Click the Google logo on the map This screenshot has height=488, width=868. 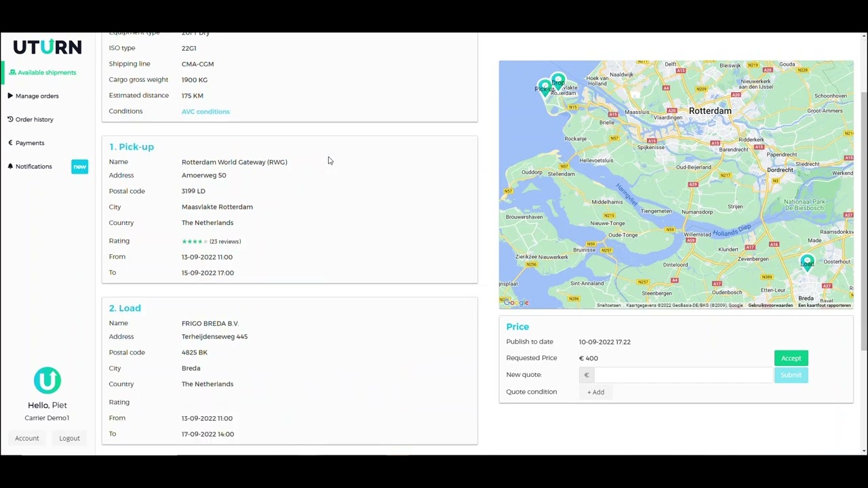(516, 302)
